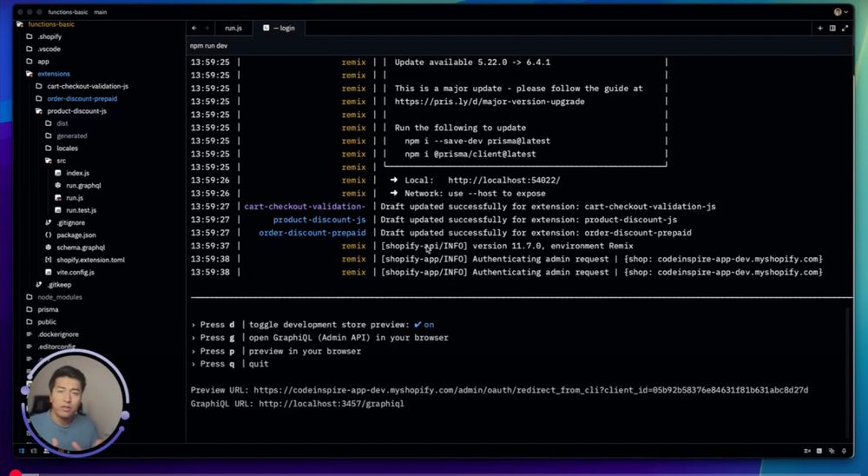Open the GraphiQL localhost:3457 URL
The image size is (868, 476).
[x=331, y=403]
